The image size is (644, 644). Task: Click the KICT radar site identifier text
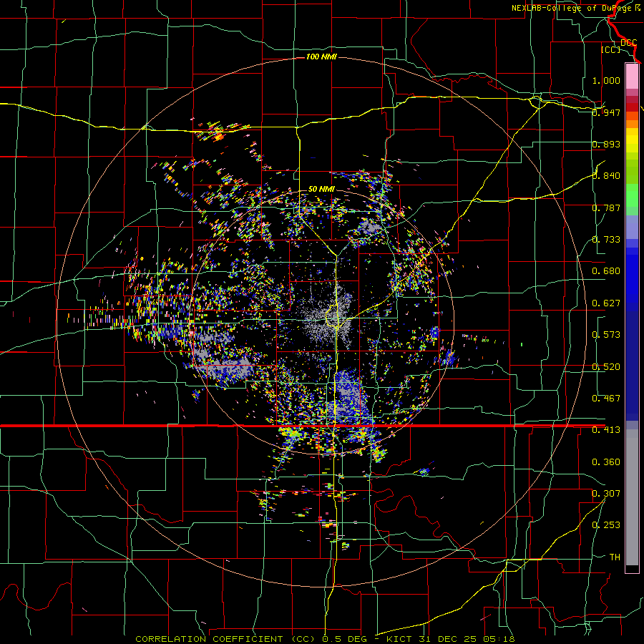coord(399,639)
